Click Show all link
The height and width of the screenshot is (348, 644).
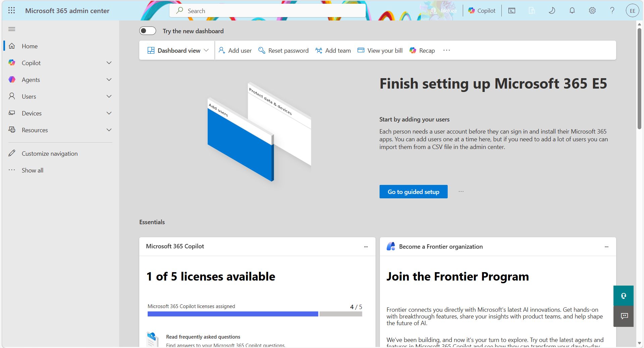click(33, 170)
